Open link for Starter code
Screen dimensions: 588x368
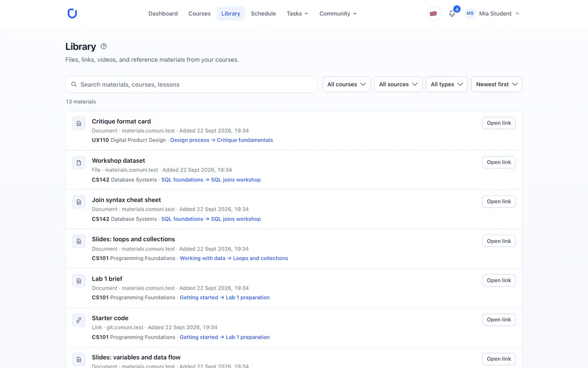pos(499,319)
